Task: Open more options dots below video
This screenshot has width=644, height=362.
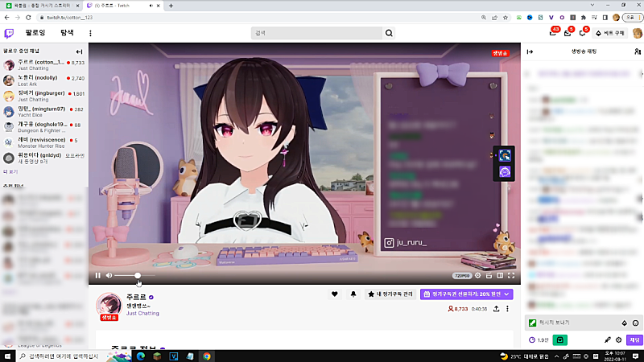Action: 507,309
